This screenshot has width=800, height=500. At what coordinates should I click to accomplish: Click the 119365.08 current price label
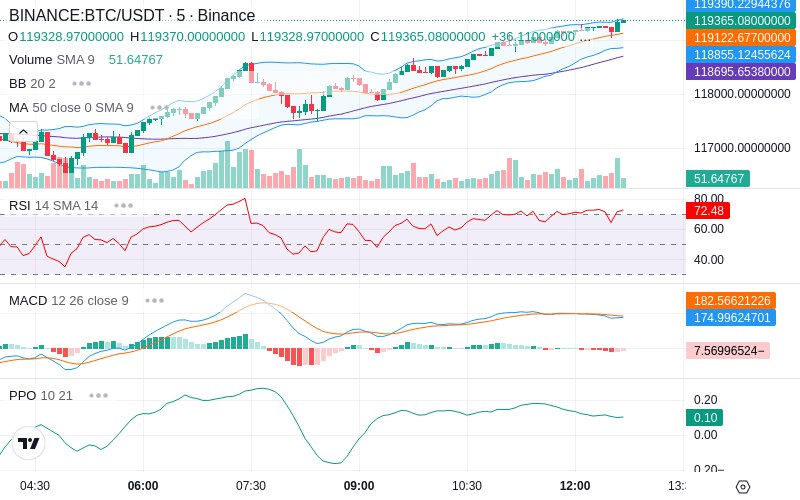coord(741,21)
